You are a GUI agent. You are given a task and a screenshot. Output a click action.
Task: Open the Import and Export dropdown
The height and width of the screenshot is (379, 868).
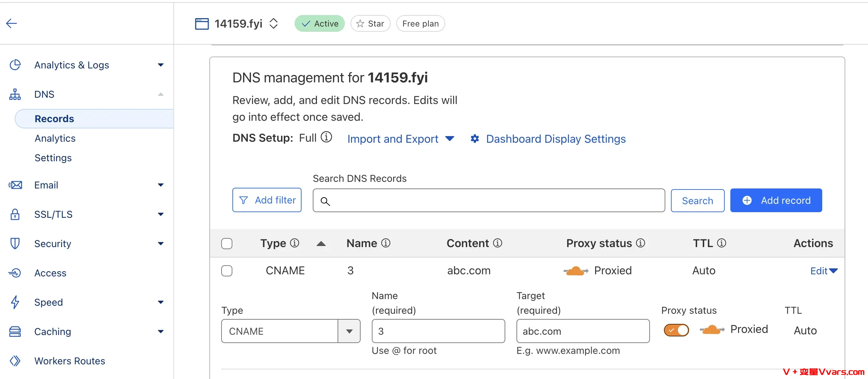click(x=400, y=139)
